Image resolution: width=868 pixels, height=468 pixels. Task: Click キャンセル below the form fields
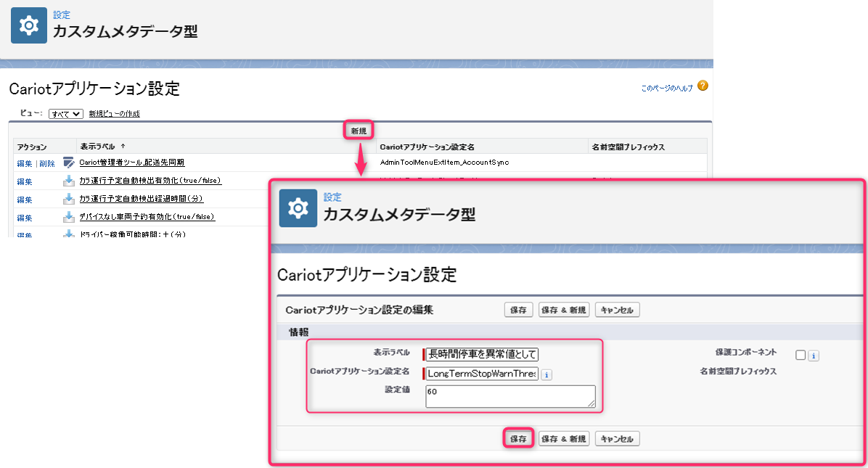pyautogui.click(x=617, y=439)
